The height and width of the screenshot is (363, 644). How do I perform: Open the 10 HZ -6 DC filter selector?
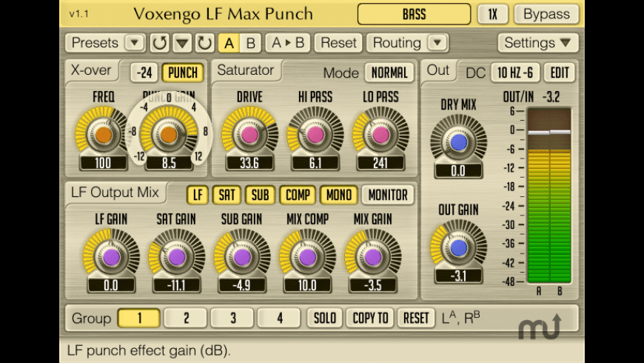[515, 73]
